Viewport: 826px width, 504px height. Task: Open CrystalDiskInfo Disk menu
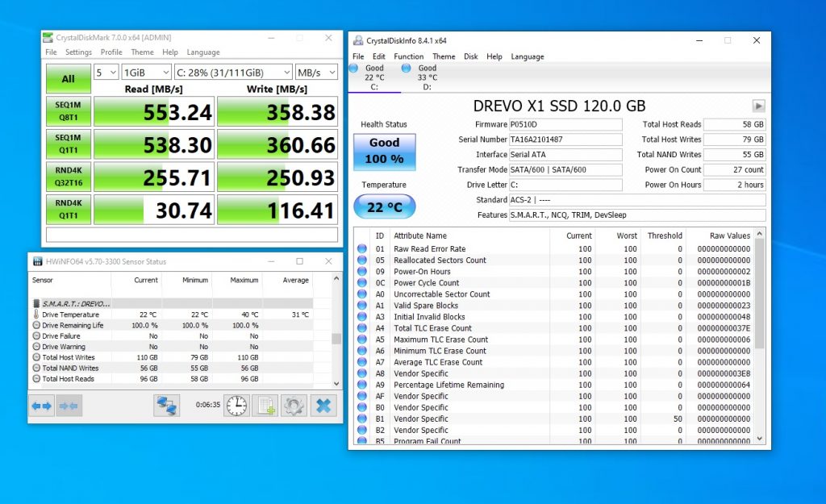[471, 56]
